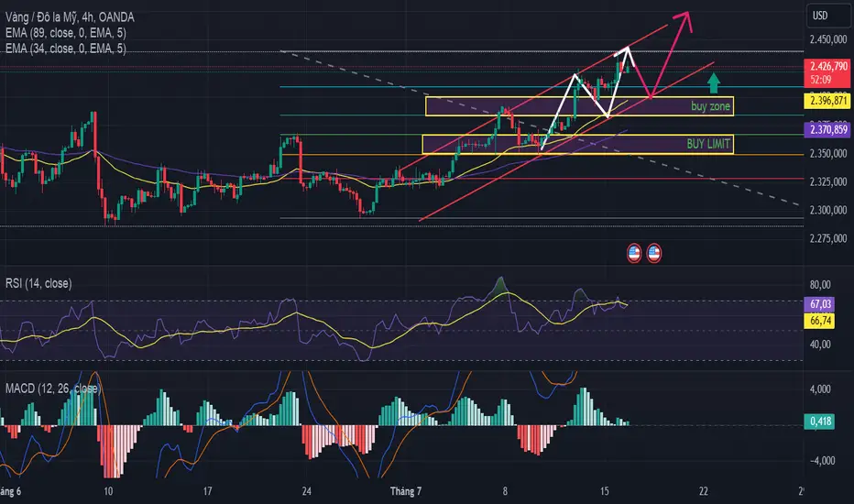This screenshot has width=854, height=504.
Task: Click the 2.450,000 price axis value
Action: click(828, 39)
